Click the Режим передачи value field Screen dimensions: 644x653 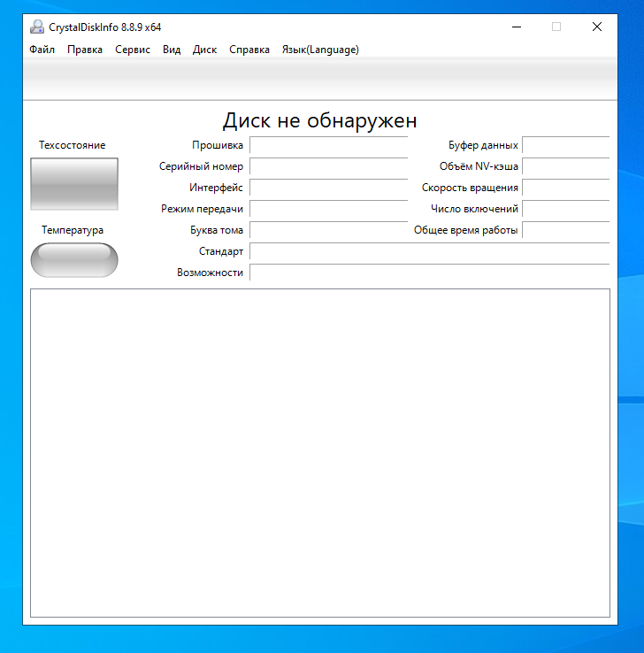point(328,209)
